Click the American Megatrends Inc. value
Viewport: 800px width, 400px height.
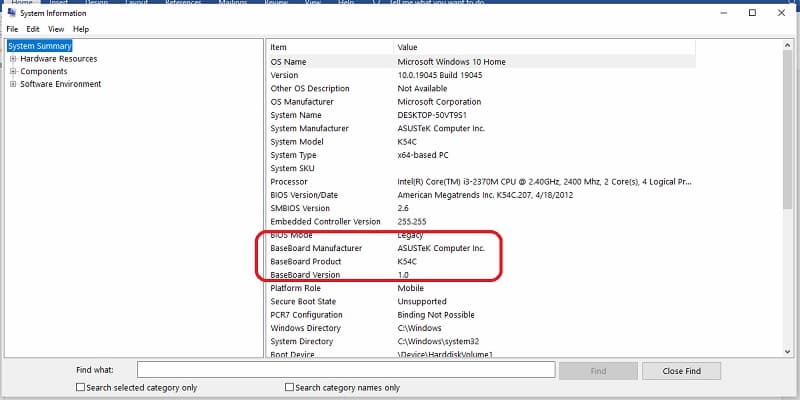tap(485, 195)
